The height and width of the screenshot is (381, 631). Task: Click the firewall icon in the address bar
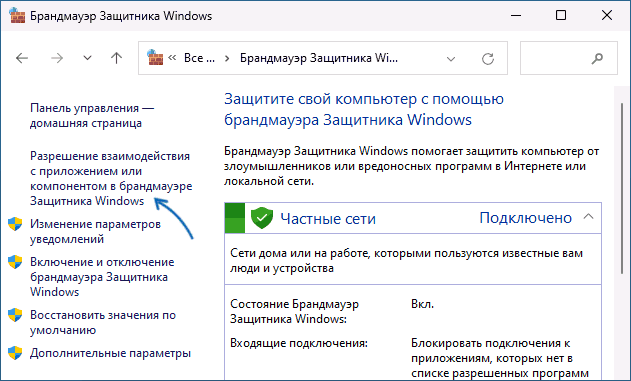click(x=155, y=58)
